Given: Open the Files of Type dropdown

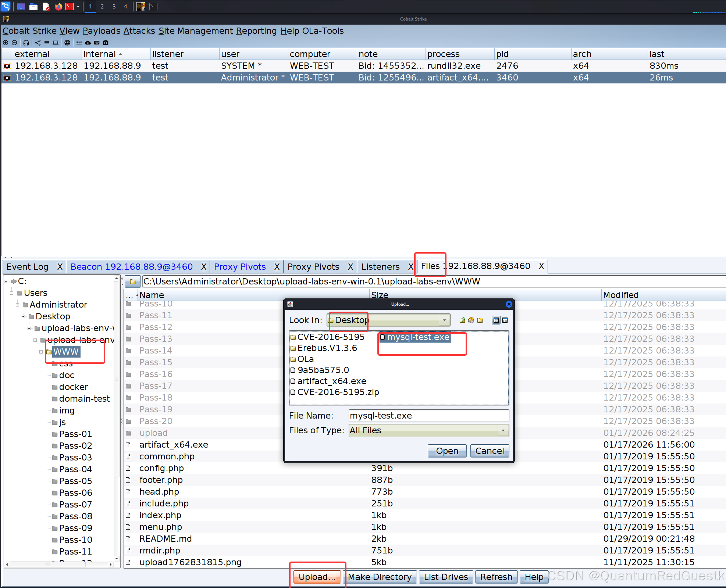Looking at the screenshot, I should click(x=503, y=430).
